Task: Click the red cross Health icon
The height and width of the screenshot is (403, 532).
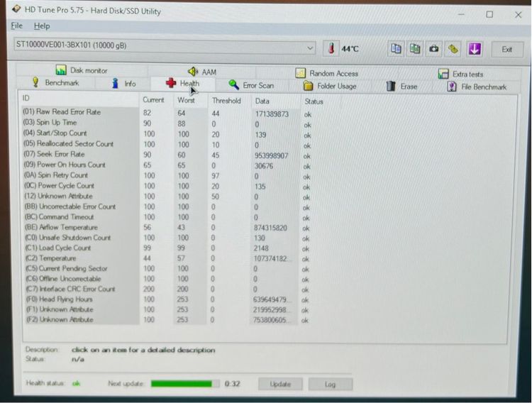Action: 171,83
